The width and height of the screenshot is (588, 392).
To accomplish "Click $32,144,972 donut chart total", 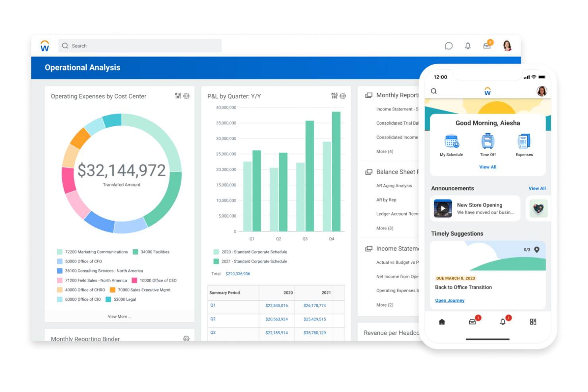I will pyautogui.click(x=122, y=170).
